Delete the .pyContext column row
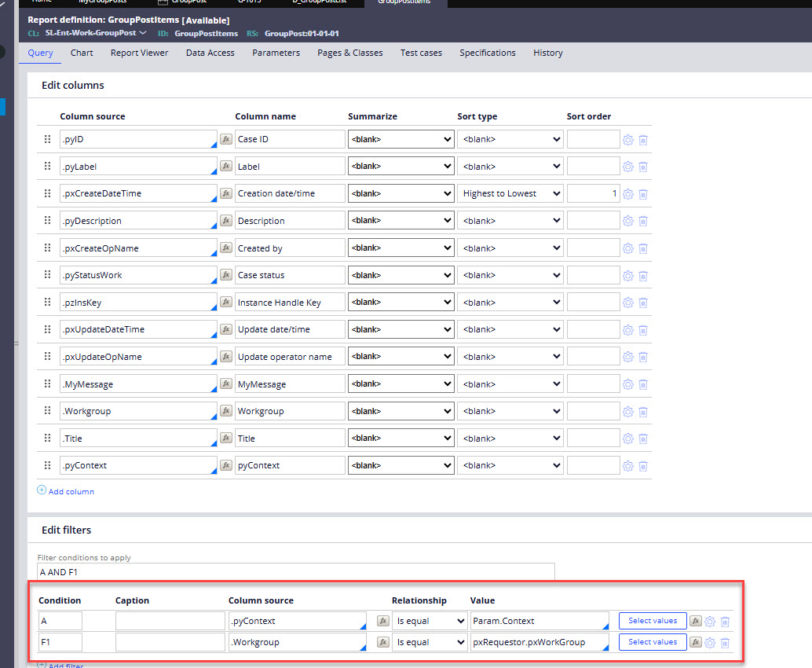This screenshot has width=812, height=668. coord(643,466)
